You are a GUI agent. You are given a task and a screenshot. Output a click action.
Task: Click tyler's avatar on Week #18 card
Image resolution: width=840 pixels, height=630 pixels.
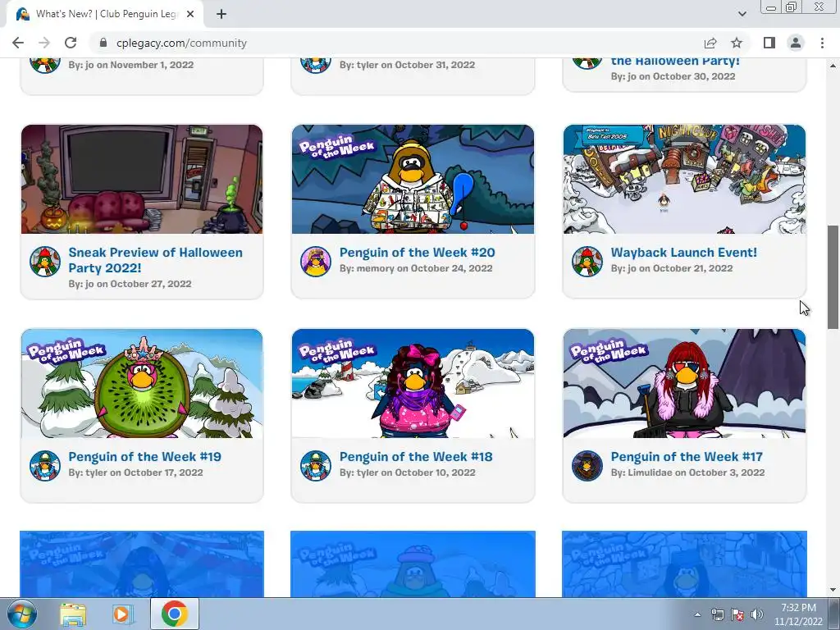click(x=316, y=466)
